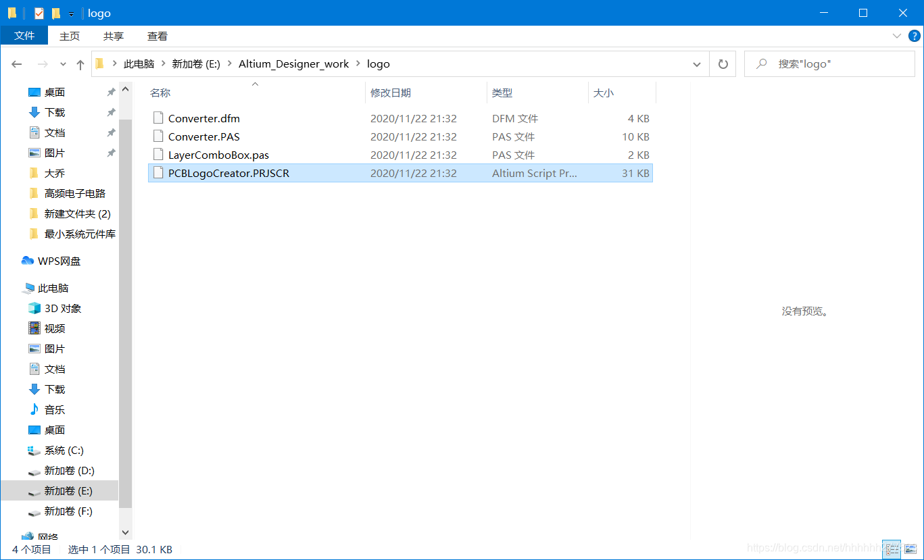Navigate to 此电脑 in breadcrumb
924x560 pixels.
pyautogui.click(x=139, y=64)
